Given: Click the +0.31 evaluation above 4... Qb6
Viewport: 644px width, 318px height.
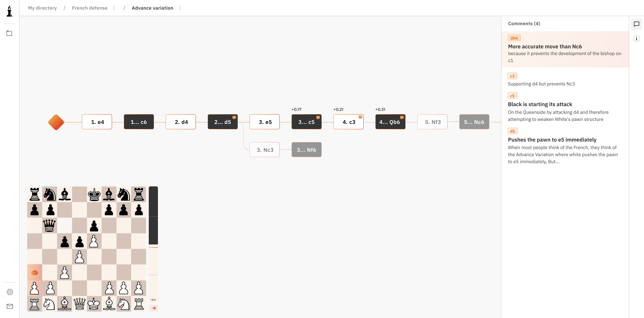Looking at the screenshot, I should click(380, 109).
